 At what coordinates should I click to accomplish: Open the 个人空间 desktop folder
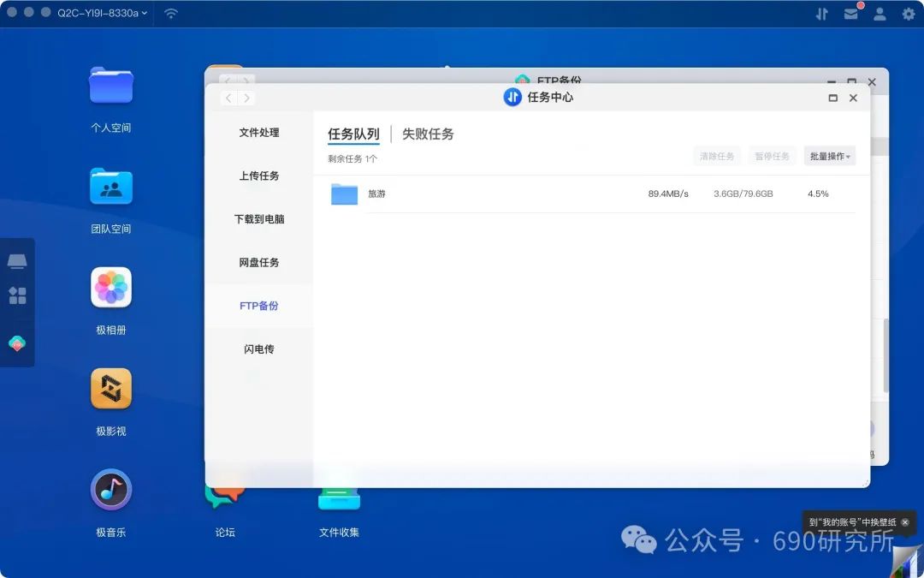[x=110, y=85]
